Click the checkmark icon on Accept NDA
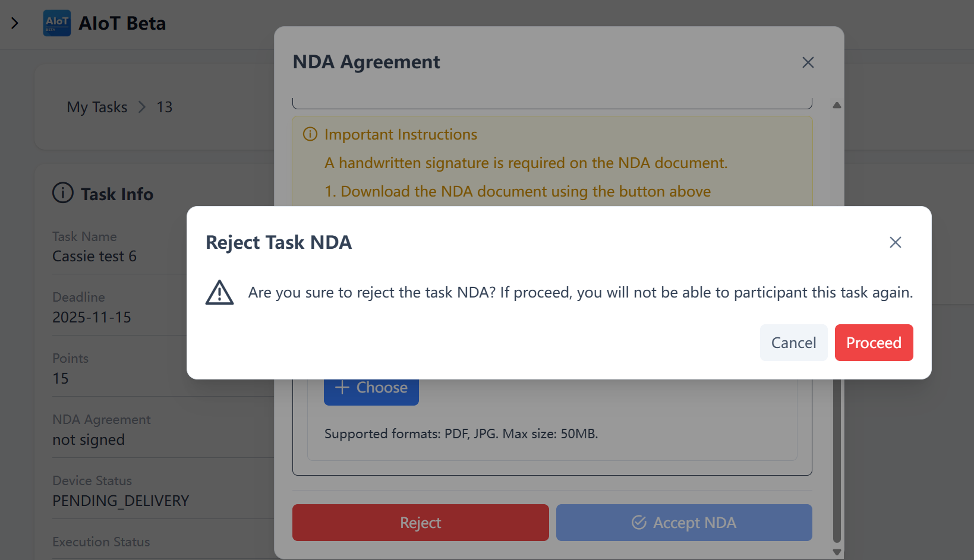Screen dimensions: 974x560 click(639, 523)
